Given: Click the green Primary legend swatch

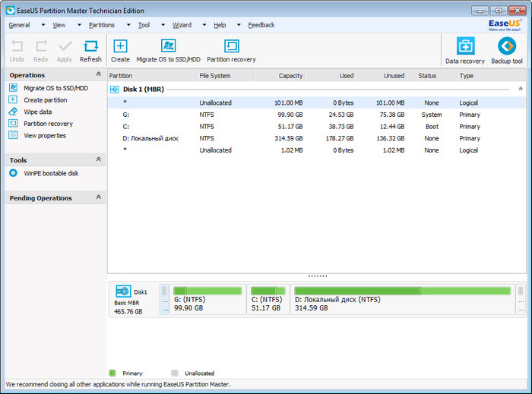Looking at the screenshot, I should point(112,373).
